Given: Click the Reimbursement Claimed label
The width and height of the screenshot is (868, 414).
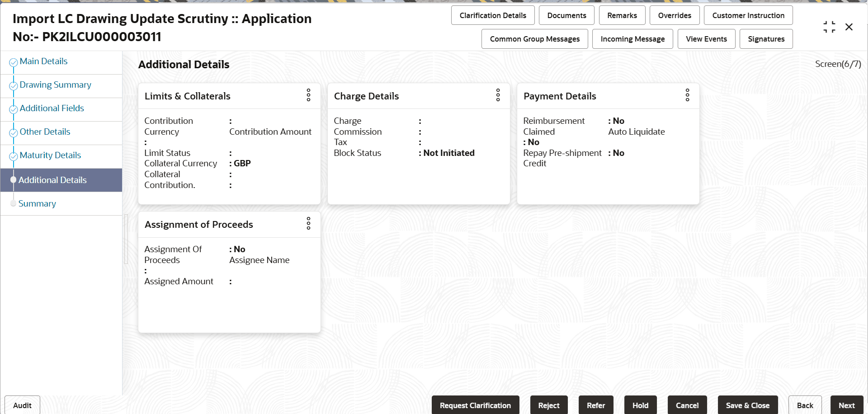Looking at the screenshot, I should pos(554,126).
